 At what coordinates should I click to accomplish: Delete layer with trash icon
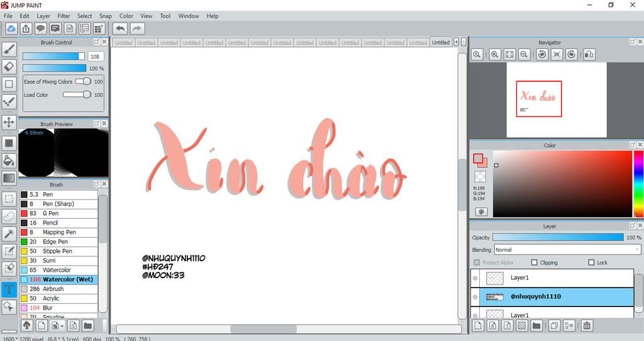pyautogui.click(x=587, y=326)
